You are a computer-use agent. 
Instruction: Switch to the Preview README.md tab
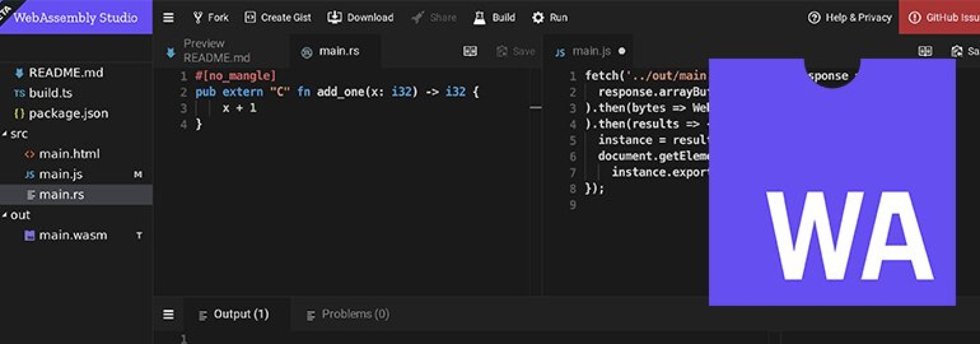point(221,50)
